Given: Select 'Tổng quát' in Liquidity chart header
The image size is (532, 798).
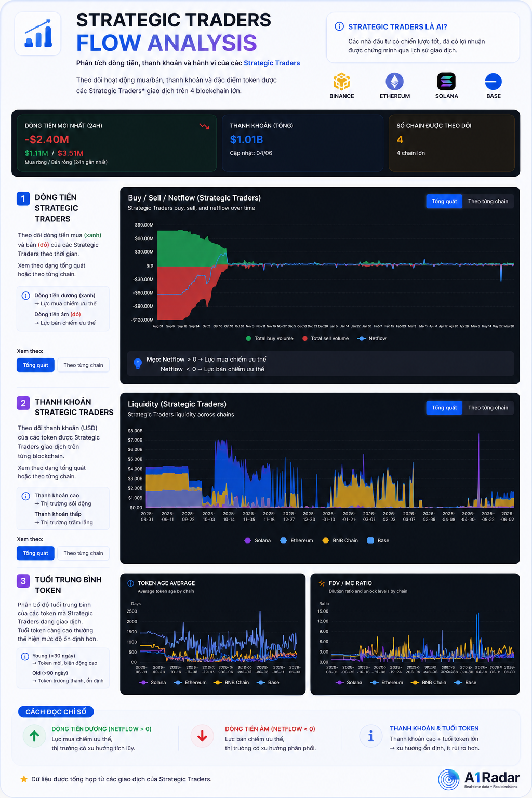Looking at the screenshot, I should click(444, 408).
